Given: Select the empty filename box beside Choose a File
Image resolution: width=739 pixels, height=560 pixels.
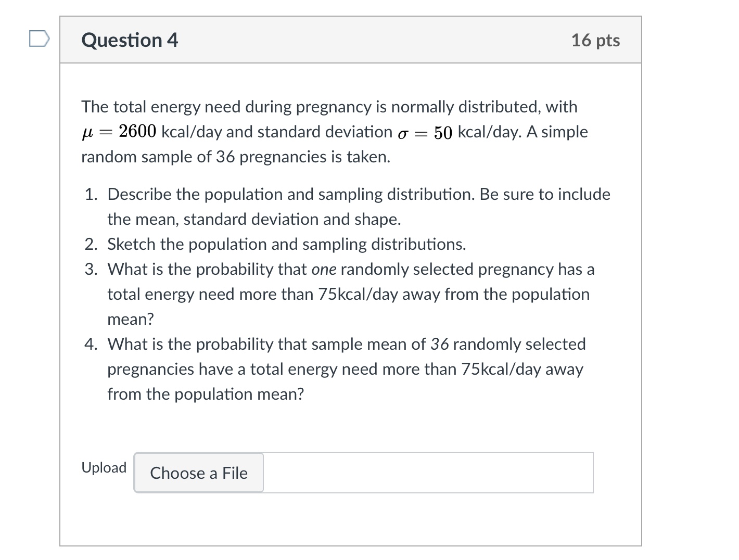Looking at the screenshot, I should [427, 473].
